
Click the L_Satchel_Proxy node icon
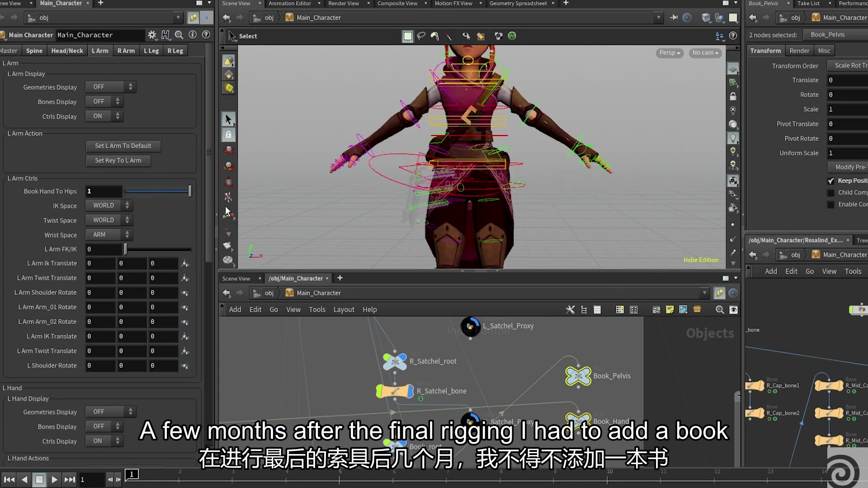pyautogui.click(x=470, y=326)
